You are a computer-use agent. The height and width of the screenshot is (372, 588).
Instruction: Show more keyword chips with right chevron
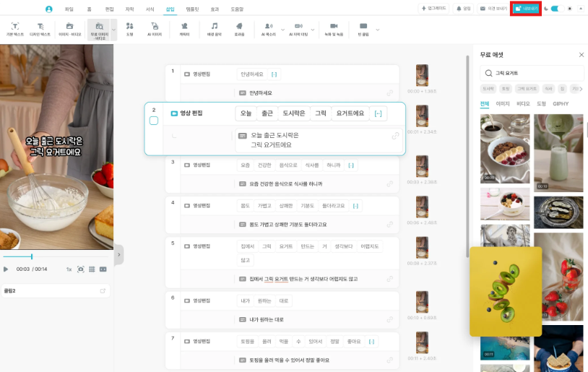click(581, 89)
